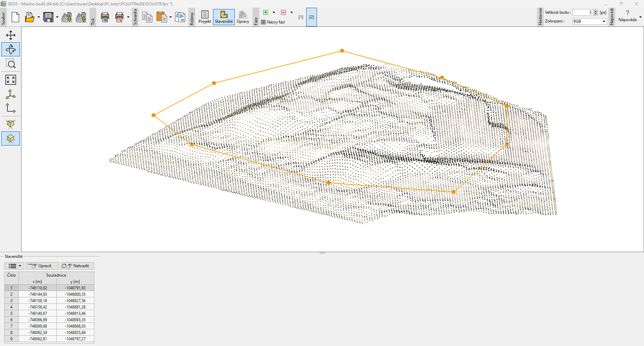
Task: Open the list options dropdown in Staveniště
Action: pos(14,266)
